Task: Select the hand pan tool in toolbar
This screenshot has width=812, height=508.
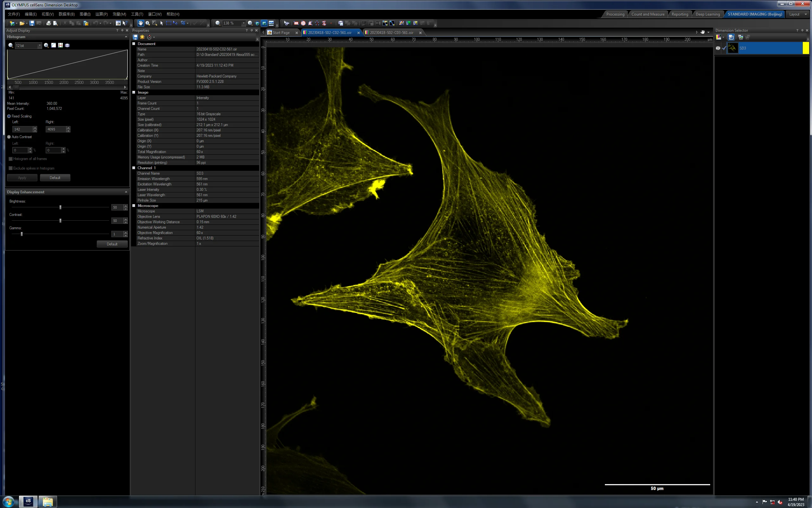Action: 140,23
